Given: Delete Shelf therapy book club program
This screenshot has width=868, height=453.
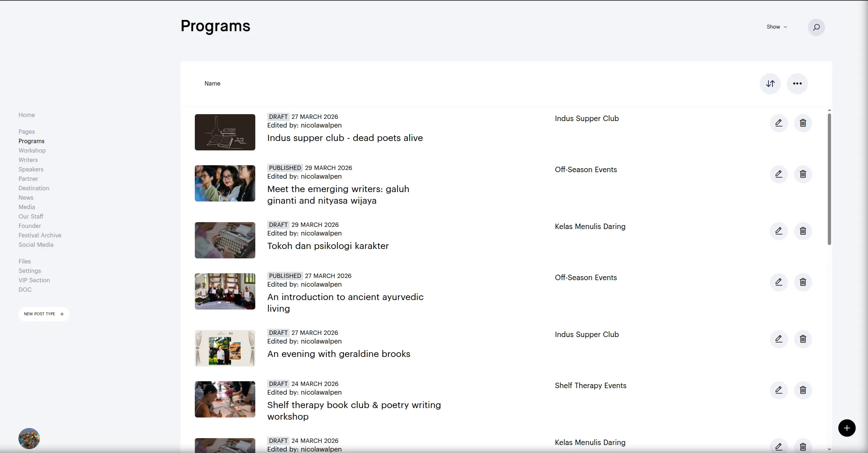Looking at the screenshot, I should (803, 390).
